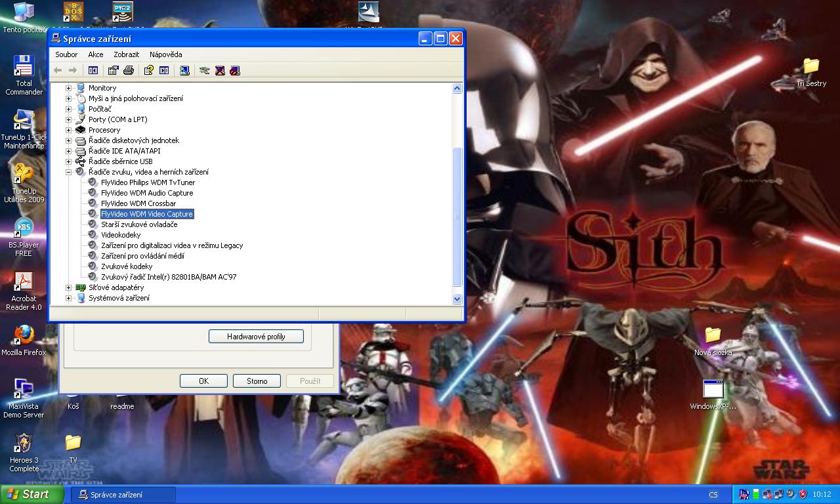Image resolution: width=840 pixels, height=504 pixels.
Task: Click the Disable device toolbar icon
Action: pyautogui.click(x=235, y=70)
